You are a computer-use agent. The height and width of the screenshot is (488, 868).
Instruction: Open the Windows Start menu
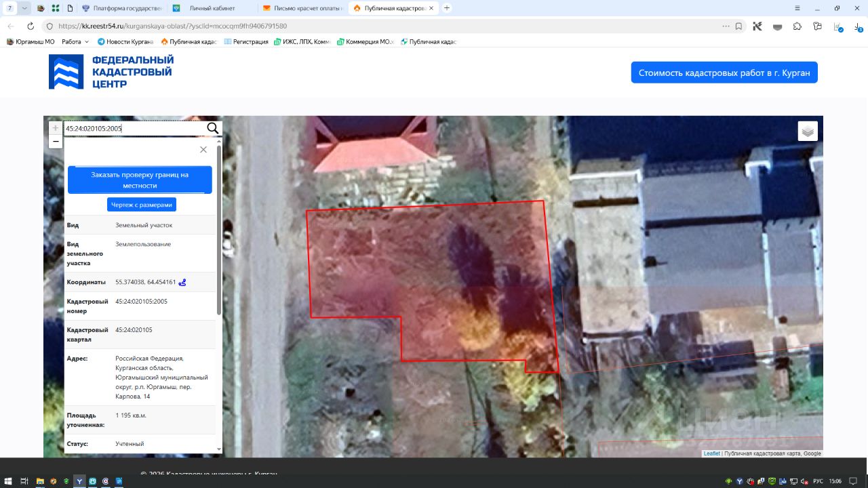coord(7,481)
